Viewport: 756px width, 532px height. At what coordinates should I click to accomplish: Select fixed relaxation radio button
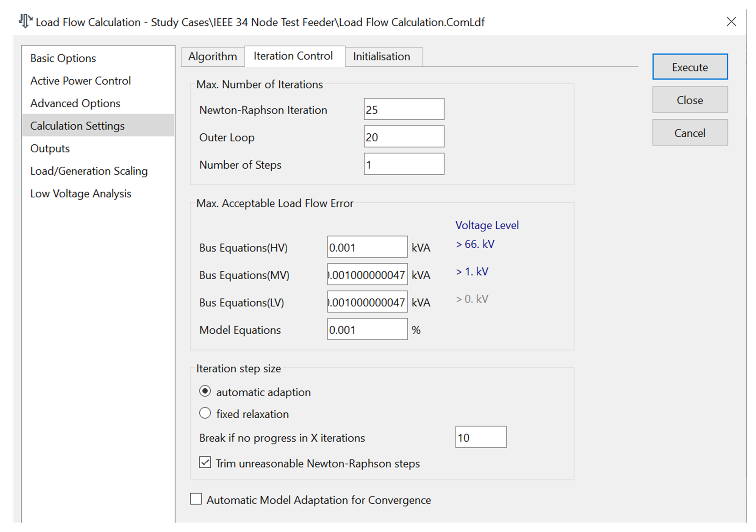pyautogui.click(x=205, y=413)
